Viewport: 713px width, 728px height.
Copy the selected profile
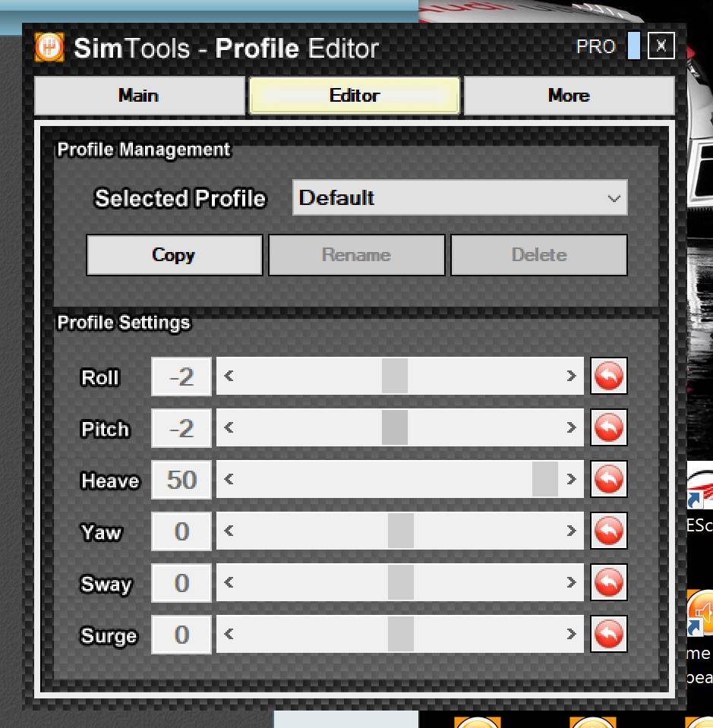[174, 255]
